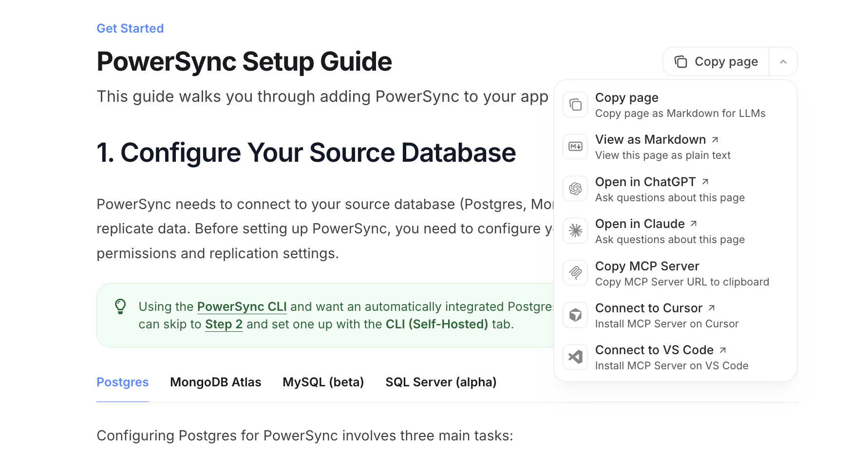
Task: Open the Get Started breadcrumb link
Action: [x=130, y=28]
